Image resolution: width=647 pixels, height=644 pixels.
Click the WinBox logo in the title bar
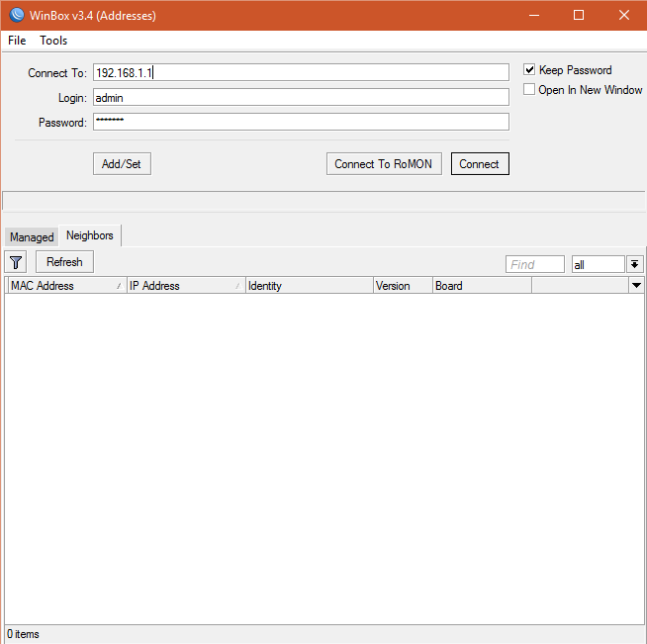tap(17, 15)
